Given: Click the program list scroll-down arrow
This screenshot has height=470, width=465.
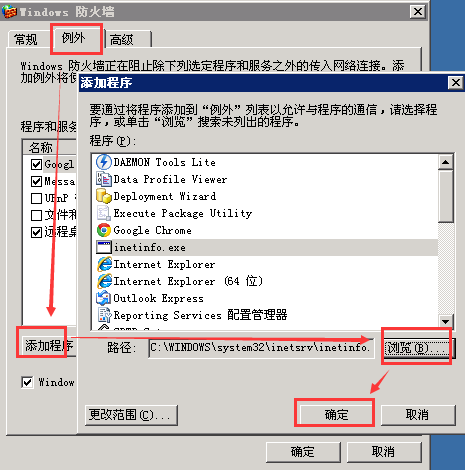Looking at the screenshot, I should [445, 322].
